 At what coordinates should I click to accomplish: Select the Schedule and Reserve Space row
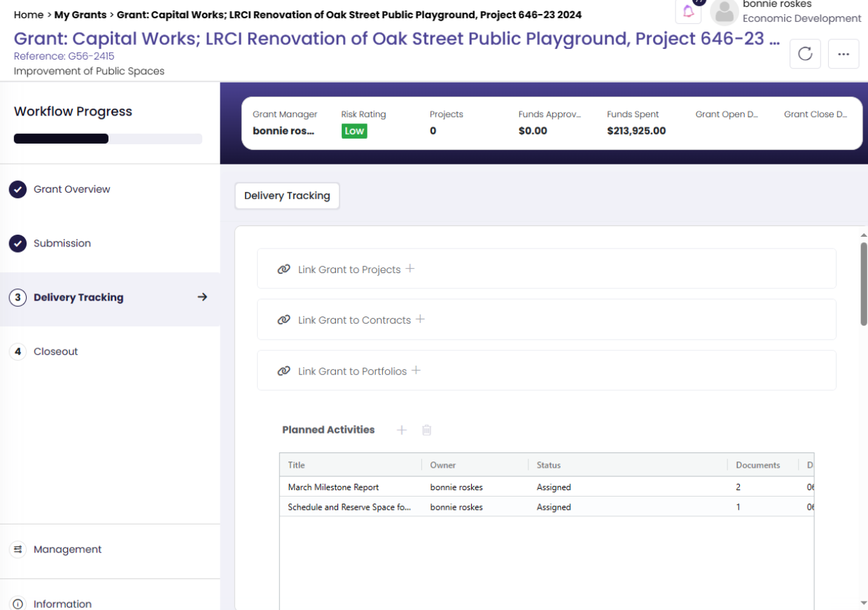(x=547, y=507)
